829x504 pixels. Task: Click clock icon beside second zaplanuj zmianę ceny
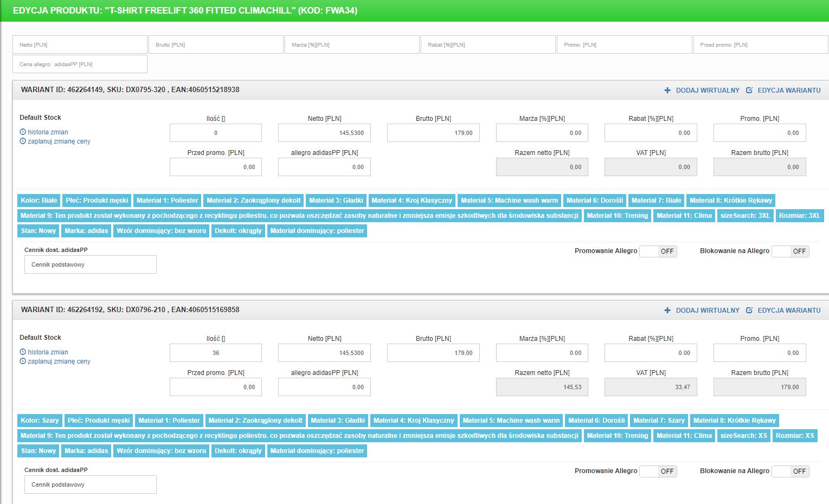[x=23, y=361]
